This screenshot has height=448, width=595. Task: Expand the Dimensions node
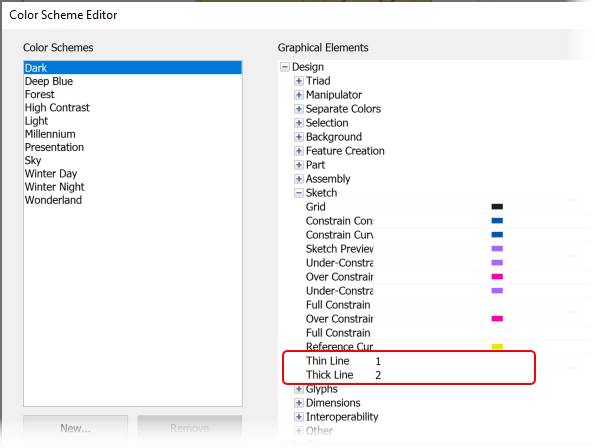[x=299, y=403]
